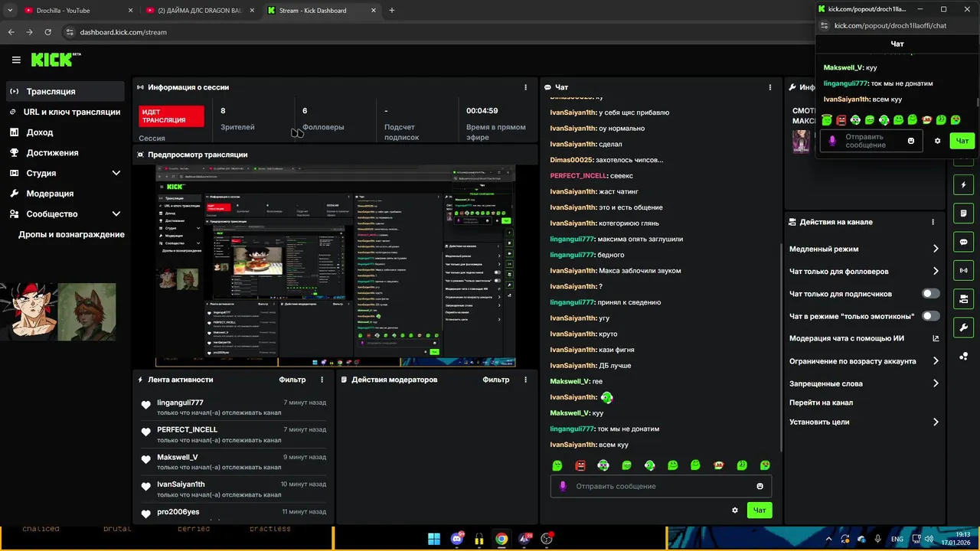
Task: Open the Windows Start menu
Action: (x=434, y=539)
